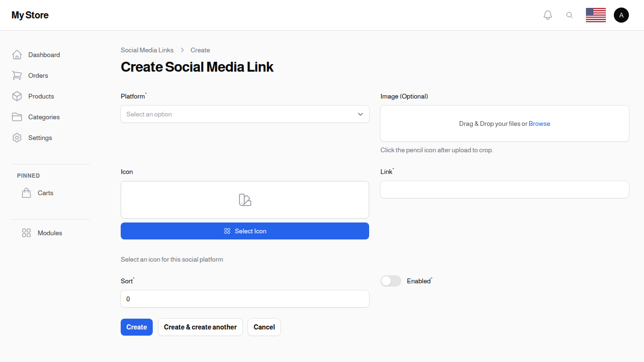Enable the Enabled toggle switch

(x=391, y=281)
